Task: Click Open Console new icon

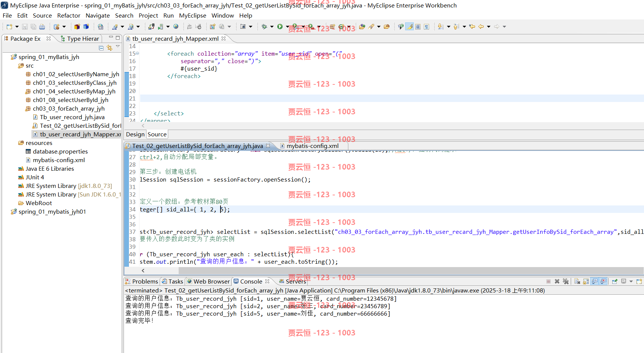Action: [x=639, y=281]
